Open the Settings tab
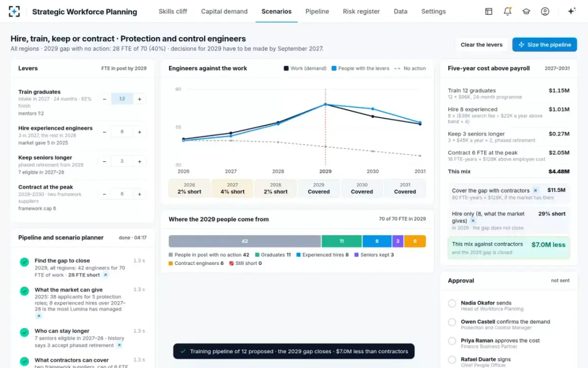Screen dimensions: 588x368 (434, 11)
